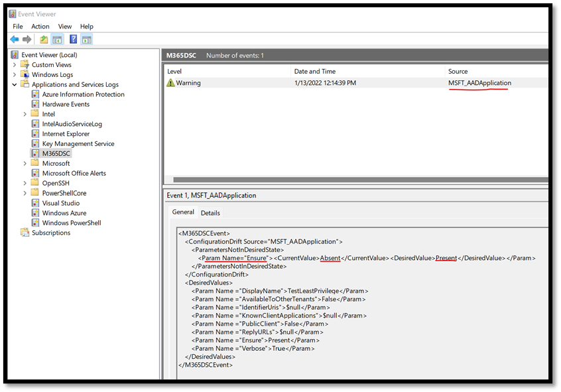Image resolution: width=561 pixels, height=392 pixels.
Task: Open the Key Management Service log
Action: click(78, 143)
